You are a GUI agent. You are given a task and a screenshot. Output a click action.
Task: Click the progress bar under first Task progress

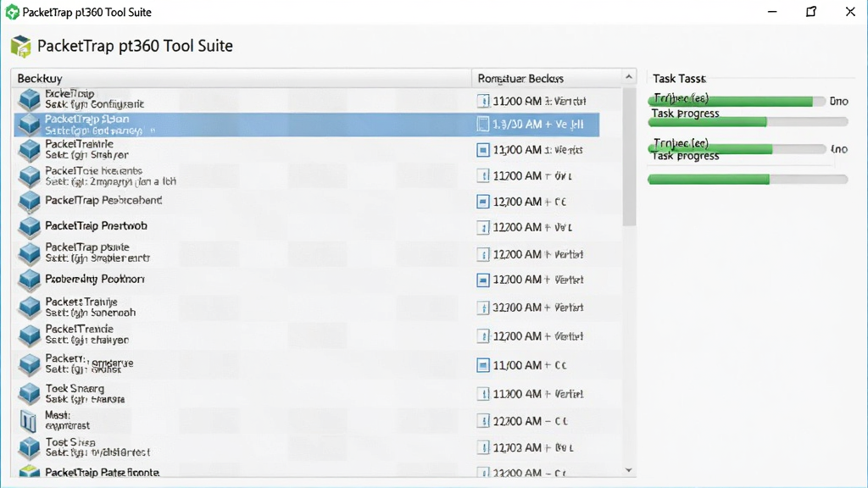coord(748,122)
